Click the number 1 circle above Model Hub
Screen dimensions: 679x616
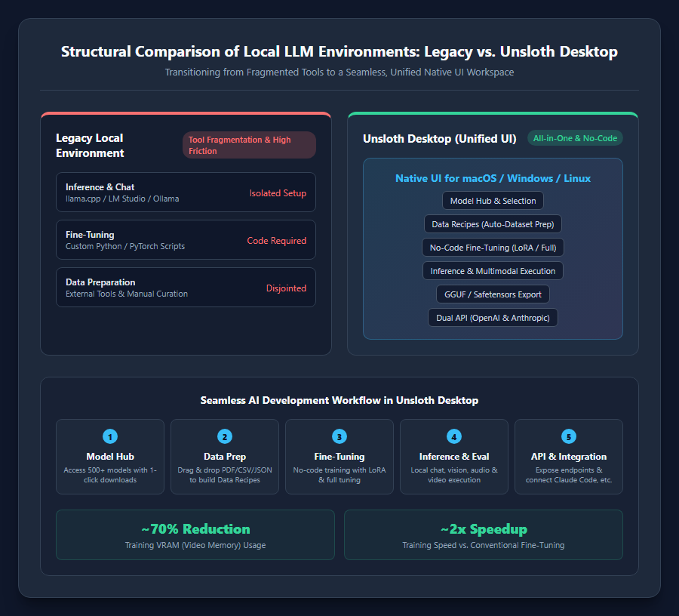(110, 436)
